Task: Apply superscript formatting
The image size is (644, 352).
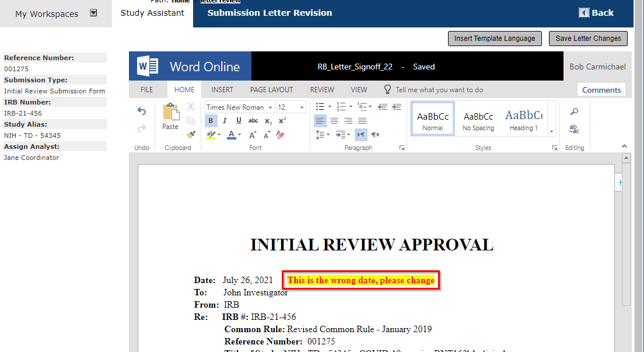Action: click(282, 120)
